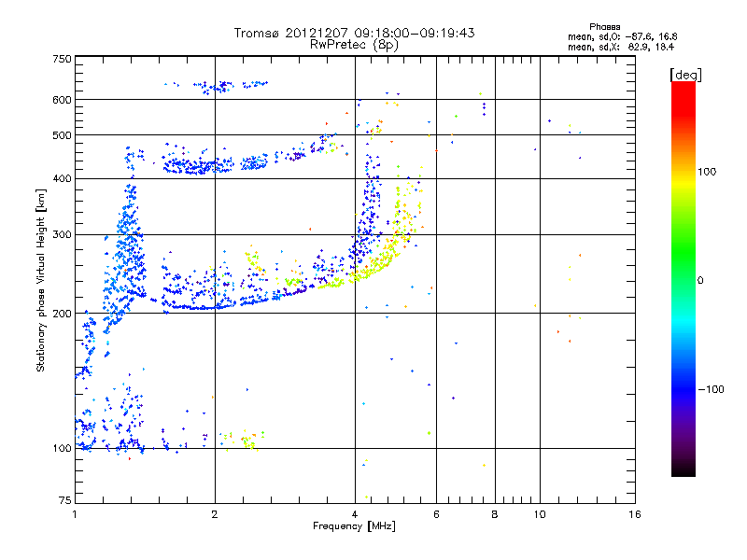Viewport: 747px width, 560px height.
Task: Click the colorbar tick label '0'
Action: (x=700, y=281)
